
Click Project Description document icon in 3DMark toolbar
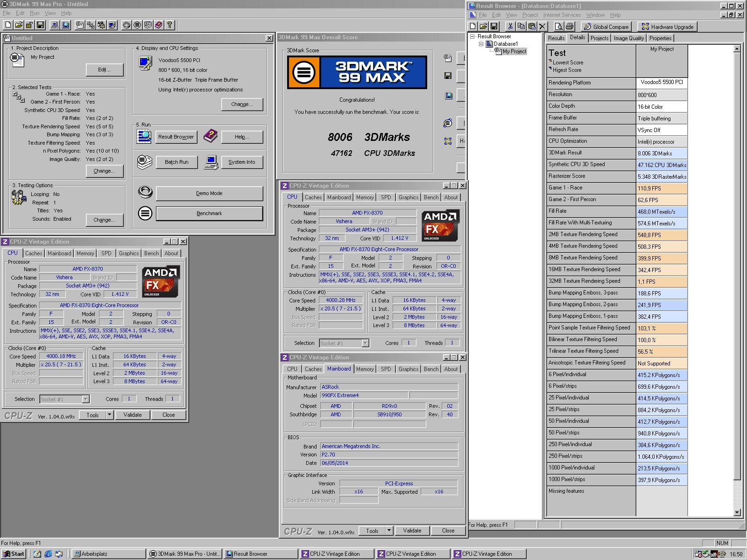[80, 25]
